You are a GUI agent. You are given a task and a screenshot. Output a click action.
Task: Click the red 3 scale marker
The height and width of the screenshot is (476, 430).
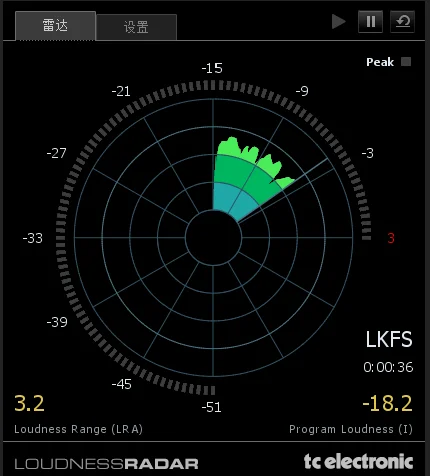(x=391, y=238)
